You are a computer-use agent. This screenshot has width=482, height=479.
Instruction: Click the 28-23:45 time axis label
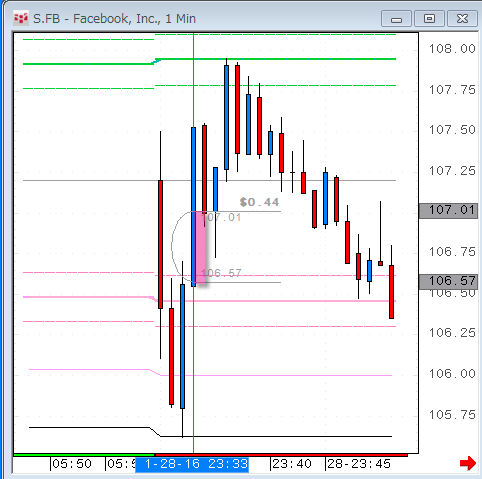point(359,464)
